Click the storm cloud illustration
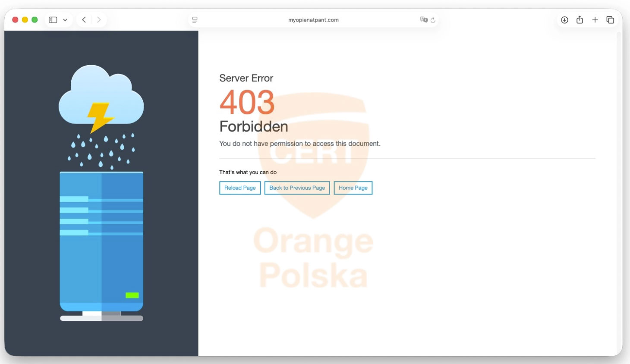Screen dimensions: 630x364 click(x=101, y=97)
